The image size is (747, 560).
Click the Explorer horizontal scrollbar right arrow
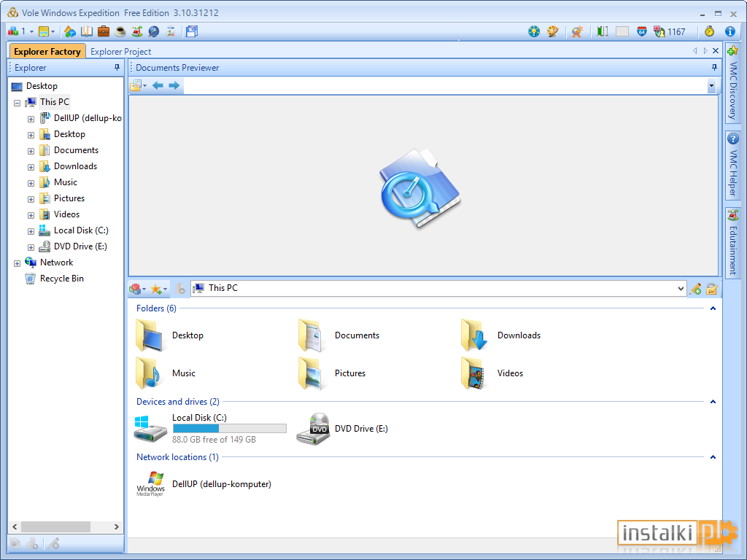point(116,526)
